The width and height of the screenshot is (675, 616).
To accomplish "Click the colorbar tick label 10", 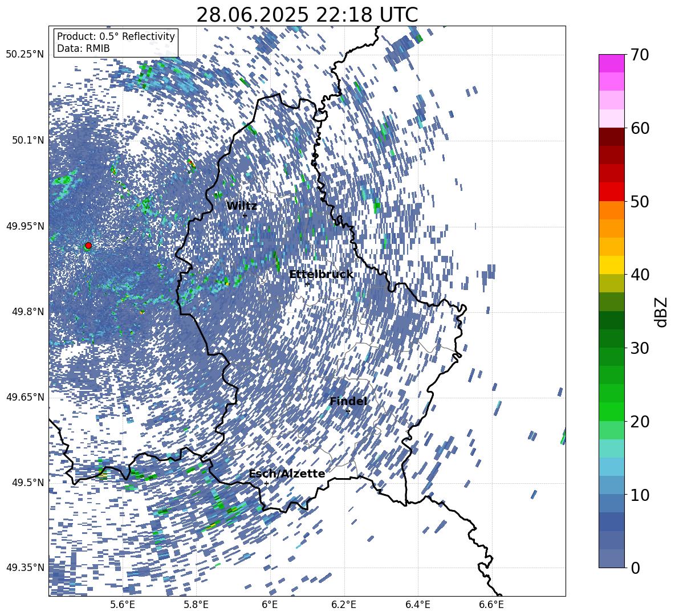I will click(x=640, y=495).
